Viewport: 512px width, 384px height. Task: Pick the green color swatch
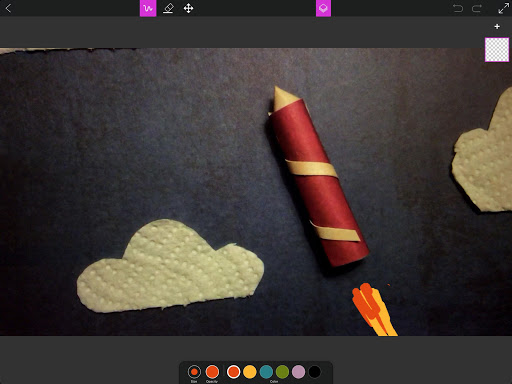[282, 372]
